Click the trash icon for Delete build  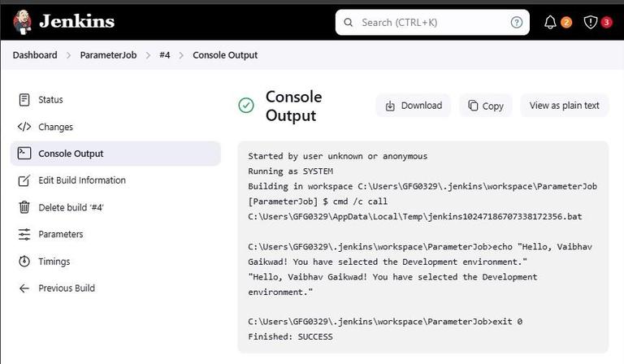pos(24,207)
